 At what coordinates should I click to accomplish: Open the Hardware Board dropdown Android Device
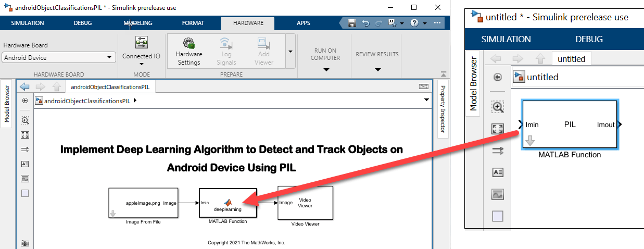(x=59, y=58)
